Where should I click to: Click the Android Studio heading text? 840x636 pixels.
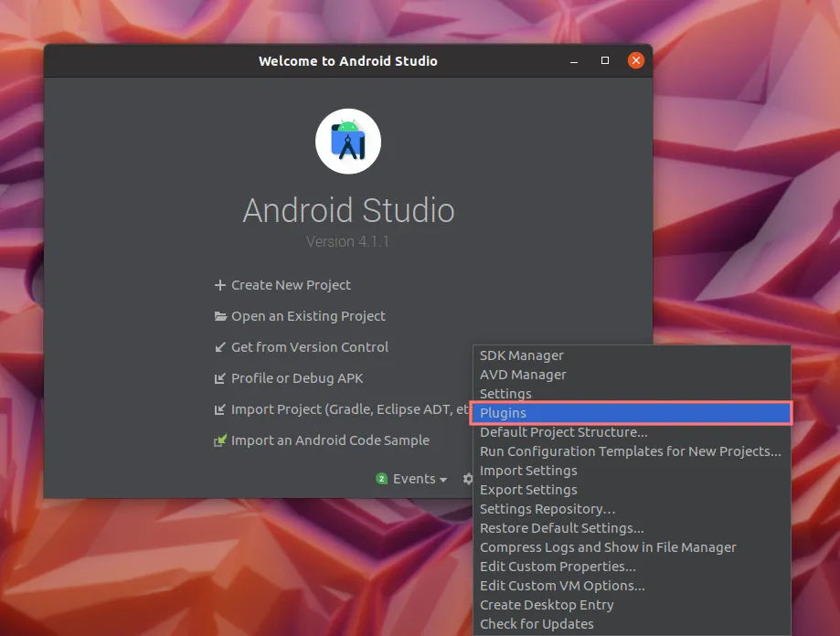click(349, 210)
